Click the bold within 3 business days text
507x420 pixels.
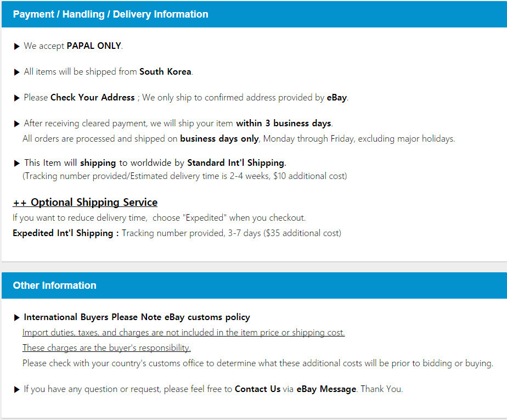click(x=284, y=124)
